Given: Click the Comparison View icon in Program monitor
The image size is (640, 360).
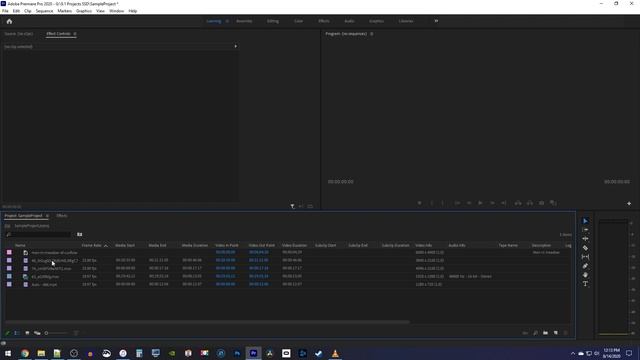Looking at the screenshot, I should (553, 203).
